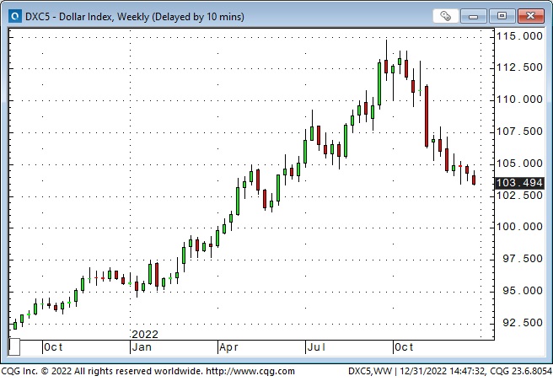Viewport: 553px width, 392px height.
Task: Click the small box at time axis start
Action: point(14,346)
